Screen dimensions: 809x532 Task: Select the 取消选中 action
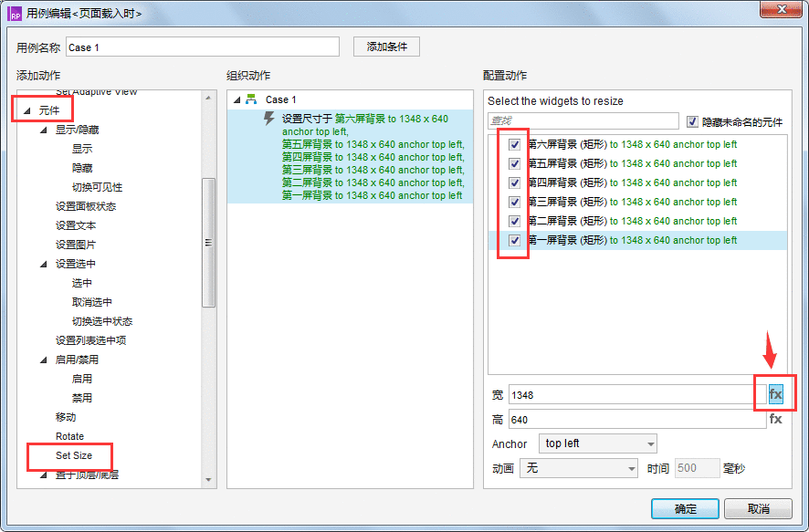pyautogui.click(x=92, y=302)
